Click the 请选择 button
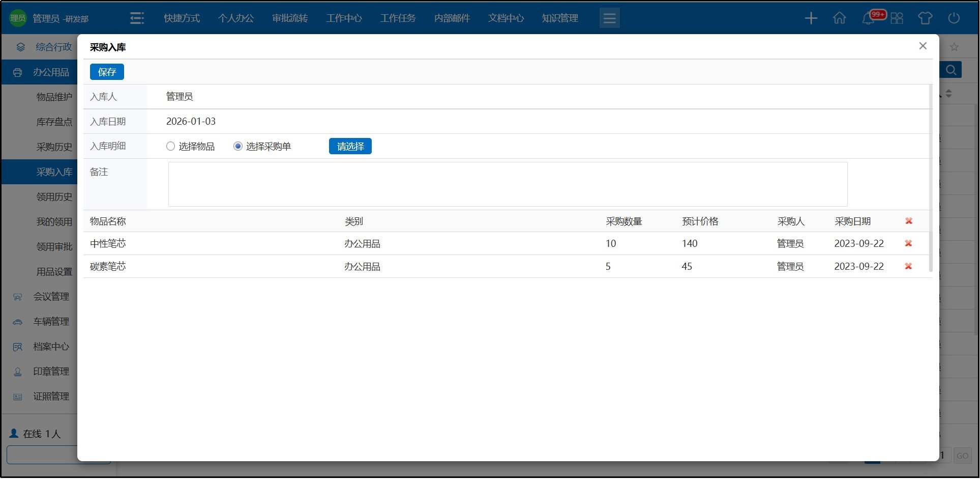Viewport: 980px width, 479px height. pos(350,147)
